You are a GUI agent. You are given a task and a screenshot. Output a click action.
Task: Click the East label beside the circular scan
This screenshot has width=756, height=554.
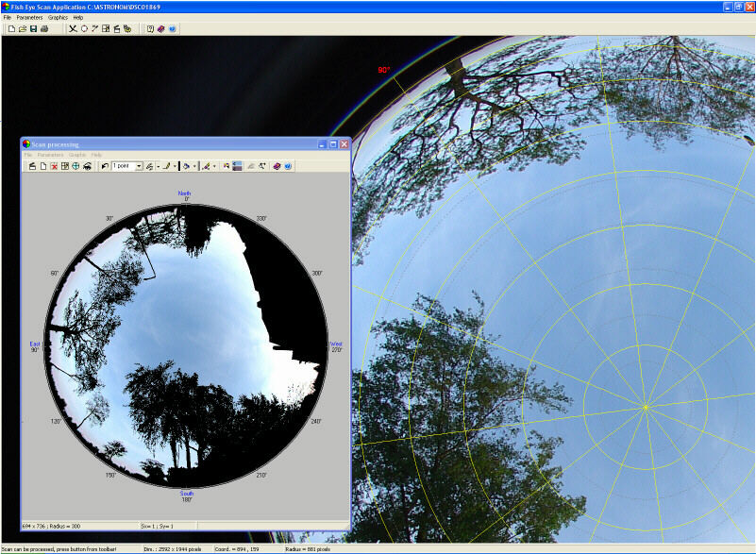tap(35, 344)
